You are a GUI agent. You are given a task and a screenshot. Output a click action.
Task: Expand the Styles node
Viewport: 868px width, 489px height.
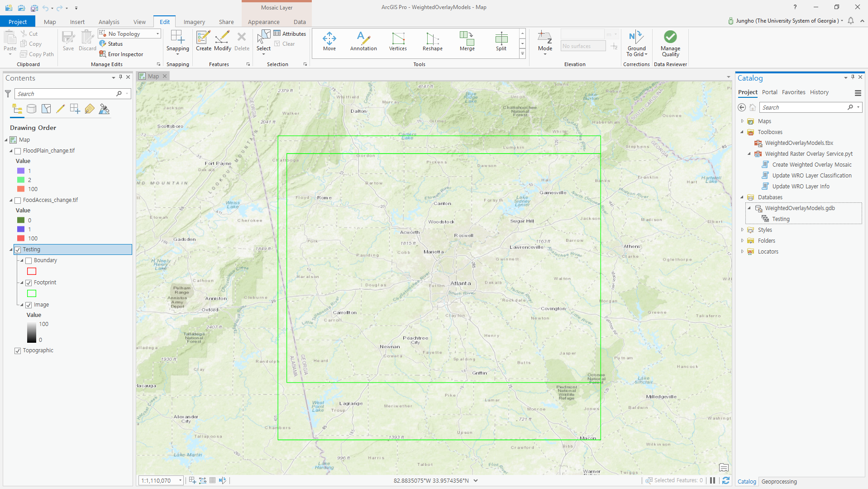pos(742,230)
